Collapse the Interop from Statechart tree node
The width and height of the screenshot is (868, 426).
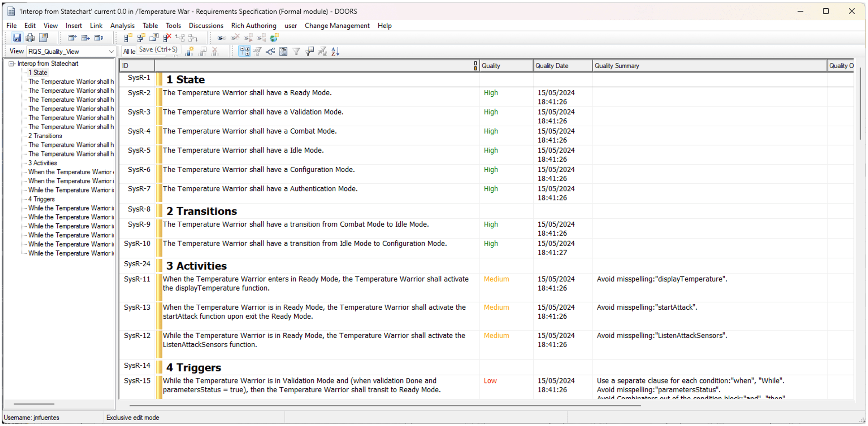point(11,64)
